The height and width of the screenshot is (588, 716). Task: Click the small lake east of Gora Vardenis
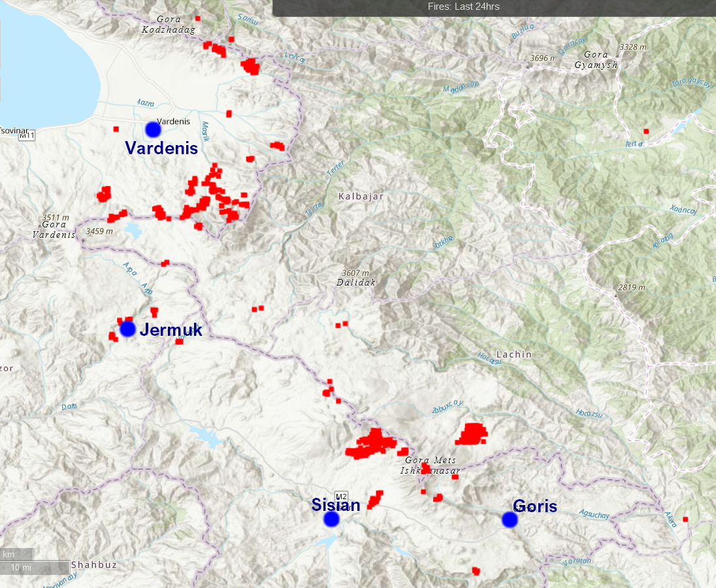click(133, 230)
